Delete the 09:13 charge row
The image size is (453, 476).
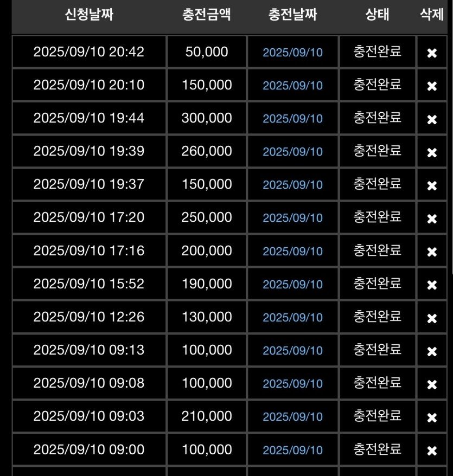pyautogui.click(x=432, y=352)
